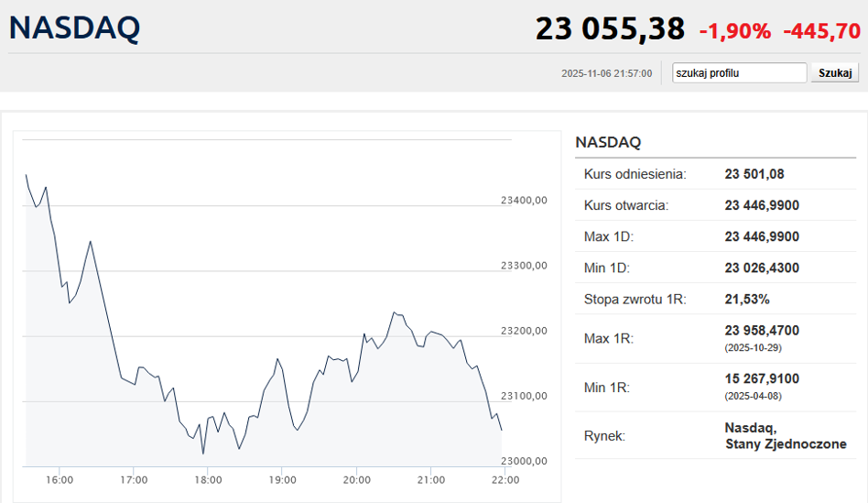Viewport: 868px width, 503px height.
Task: Select the Kurs odniesienia row
Action: 635,174
